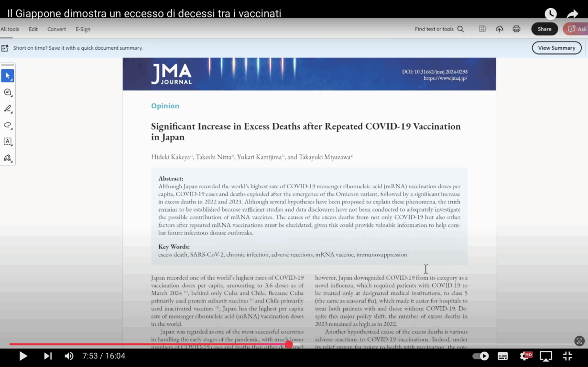Open the E-Sign menu
The width and height of the screenshot is (588, 367).
click(83, 29)
